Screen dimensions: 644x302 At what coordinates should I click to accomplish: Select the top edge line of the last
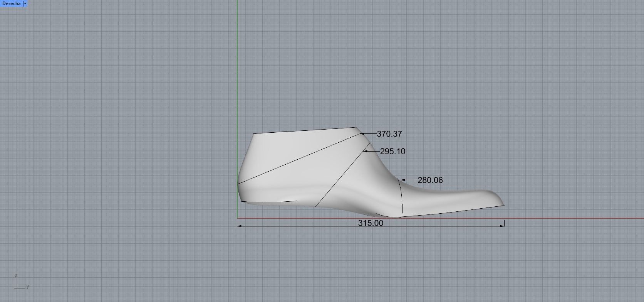click(x=304, y=130)
